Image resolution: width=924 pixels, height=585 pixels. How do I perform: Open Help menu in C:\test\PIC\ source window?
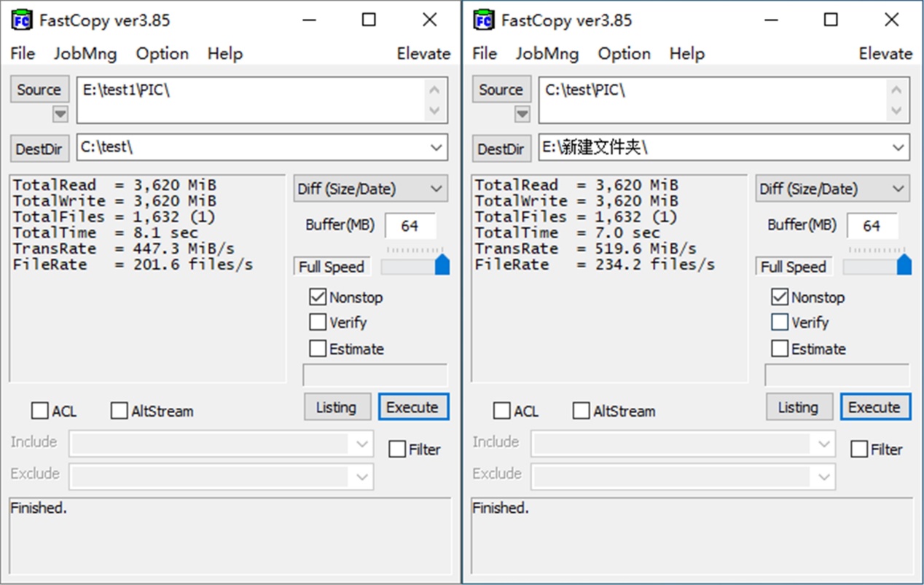(x=686, y=53)
